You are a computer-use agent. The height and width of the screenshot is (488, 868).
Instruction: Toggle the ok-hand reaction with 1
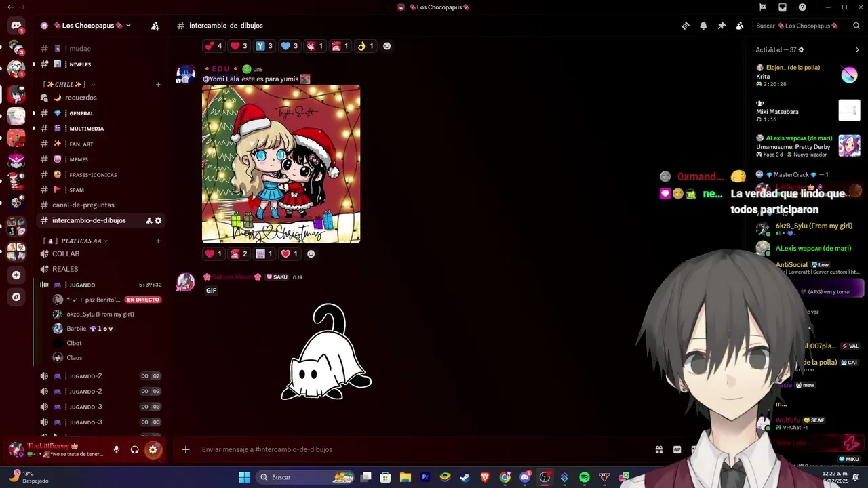click(365, 46)
